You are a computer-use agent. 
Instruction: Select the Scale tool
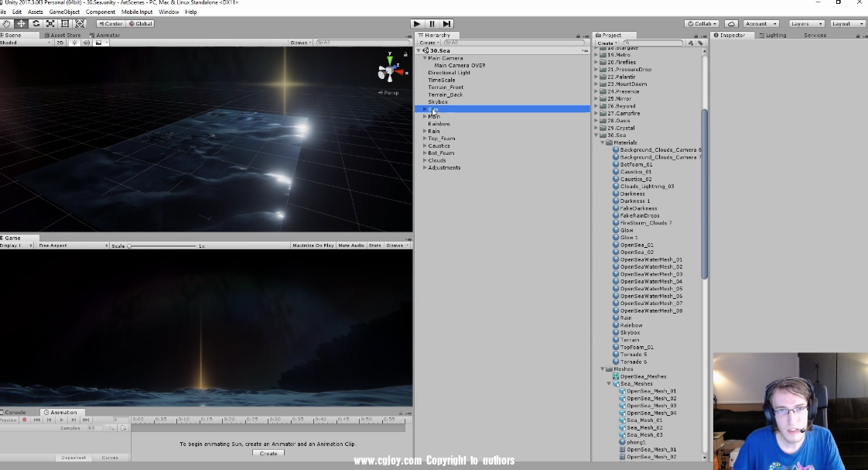[x=50, y=24]
